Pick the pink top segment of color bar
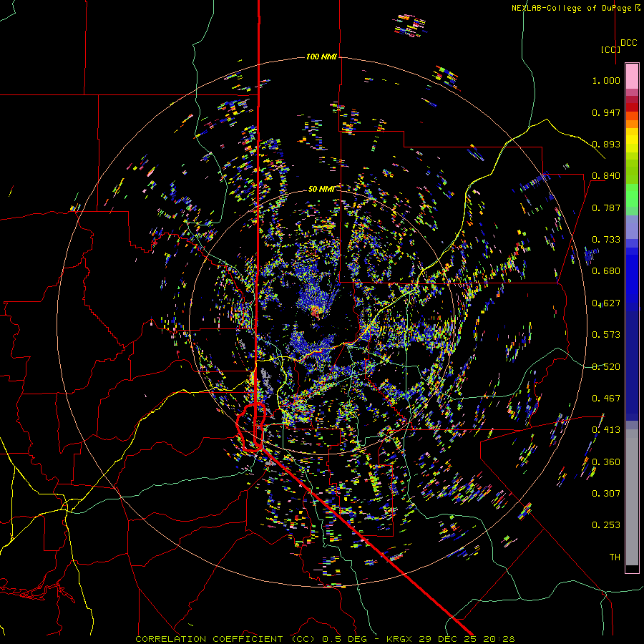 632,76
